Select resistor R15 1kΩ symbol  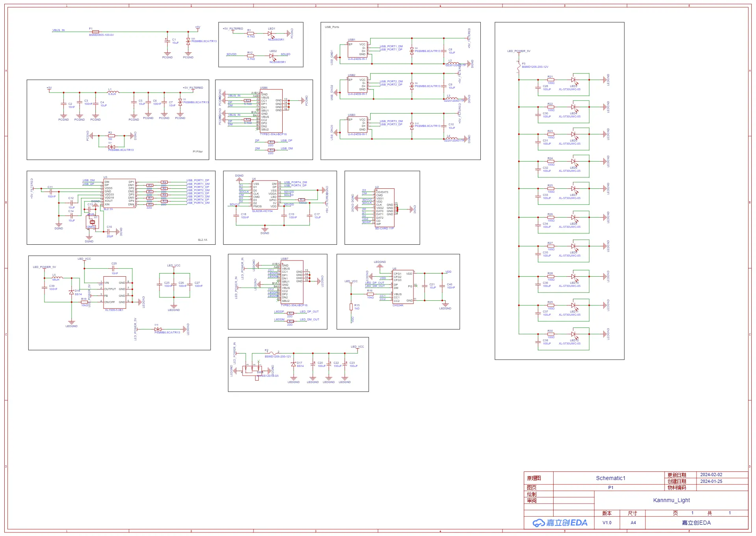click(x=351, y=307)
